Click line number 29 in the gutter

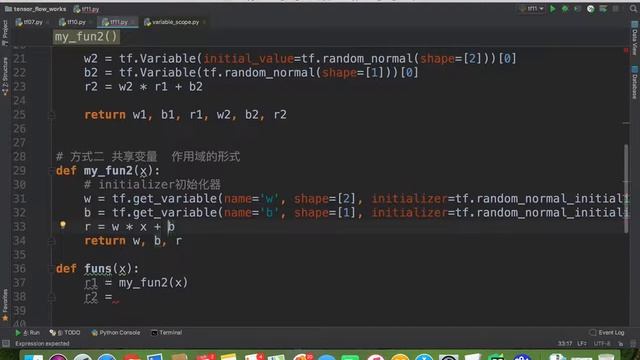coord(19,171)
